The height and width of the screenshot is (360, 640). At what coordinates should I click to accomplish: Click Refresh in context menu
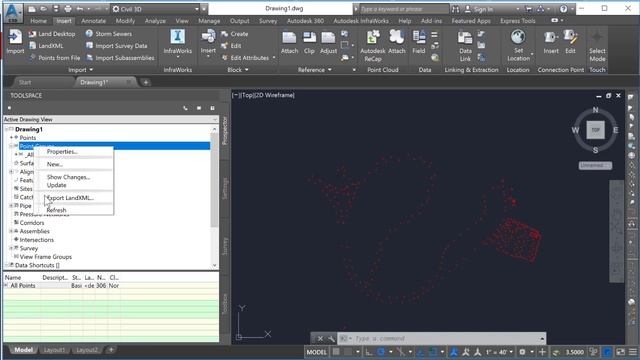click(56, 210)
